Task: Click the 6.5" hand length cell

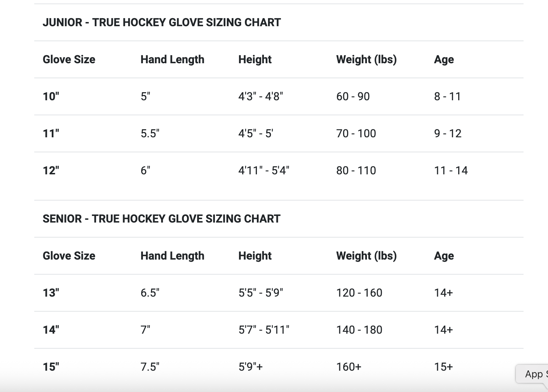Action: 150,293
